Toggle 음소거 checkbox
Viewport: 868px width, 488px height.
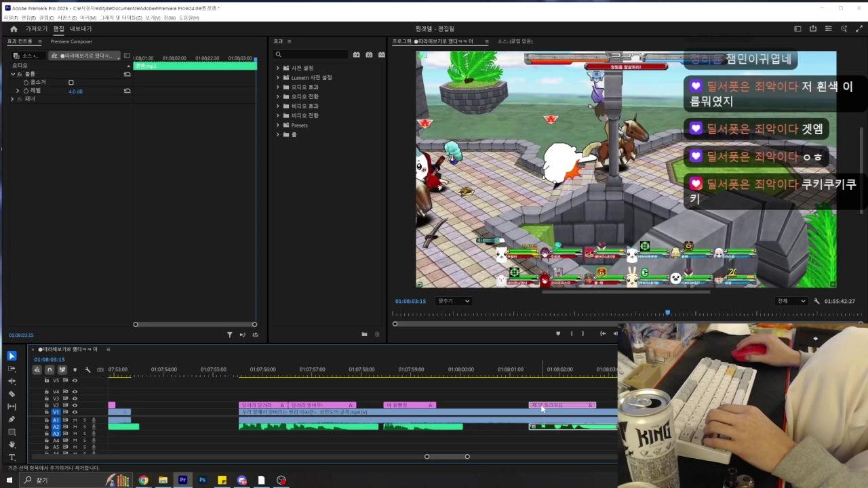coord(71,83)
